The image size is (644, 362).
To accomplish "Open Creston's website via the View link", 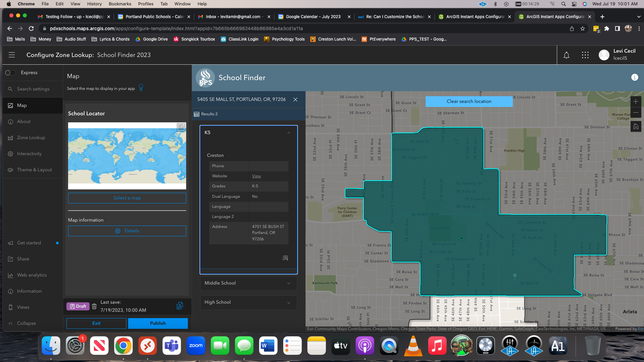I will [x=256, y=176].
